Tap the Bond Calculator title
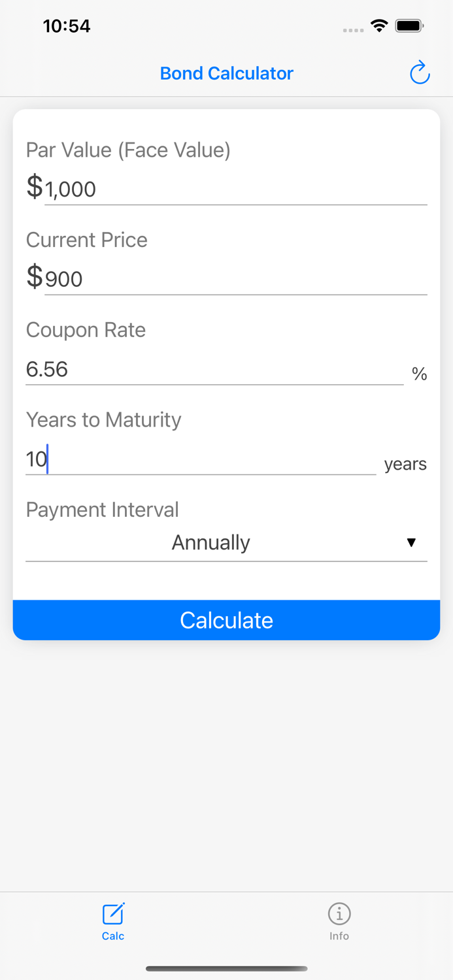Image resolution: width=453 pixels, height=980 pixels. (226, 73)
